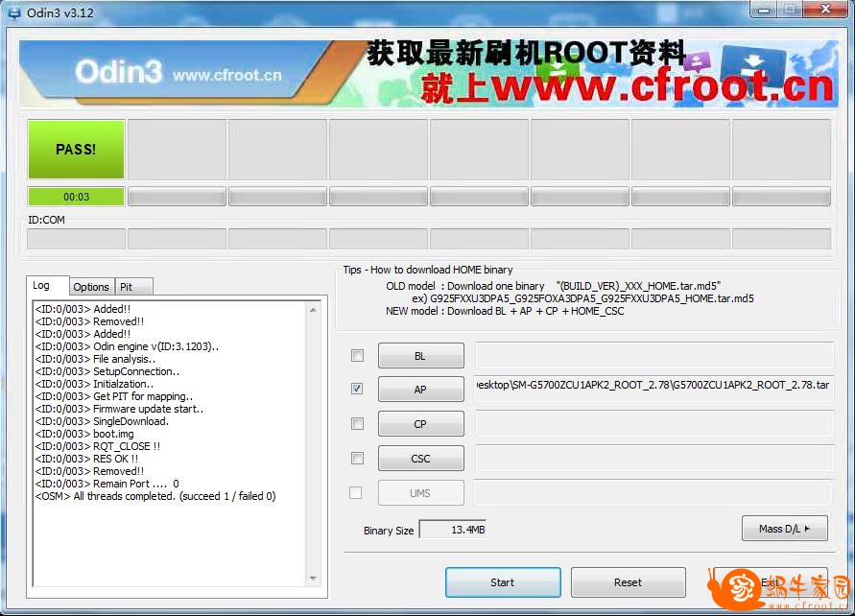Click the "Binary Size" label
Viewport: 855px width, 616px height.
(x=389, y=531)
